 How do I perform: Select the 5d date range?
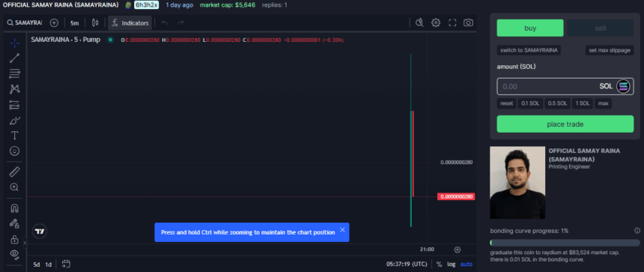click(37, 265)
